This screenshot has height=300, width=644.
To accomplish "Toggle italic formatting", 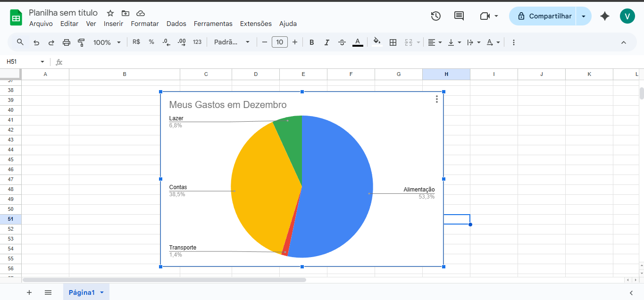I will point(326,42).
